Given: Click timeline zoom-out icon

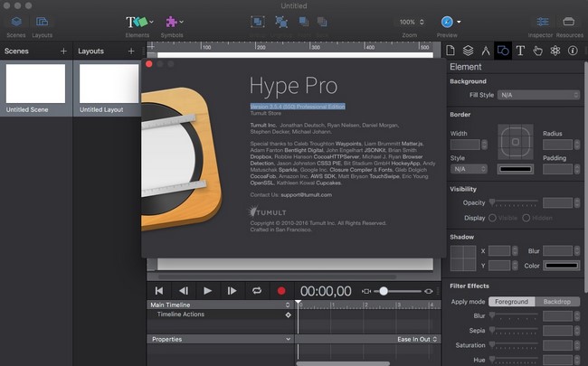Looking at the screenshot, I should (366, 291).
